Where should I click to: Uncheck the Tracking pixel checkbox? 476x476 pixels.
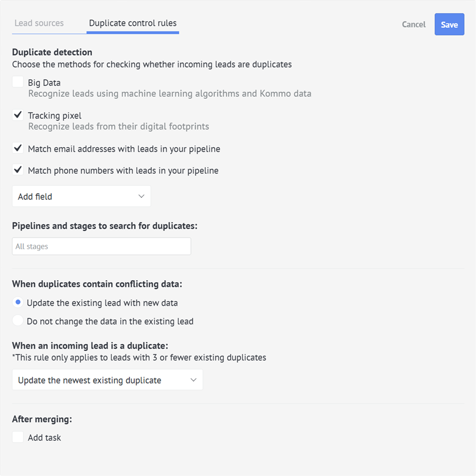pos(18,115)
